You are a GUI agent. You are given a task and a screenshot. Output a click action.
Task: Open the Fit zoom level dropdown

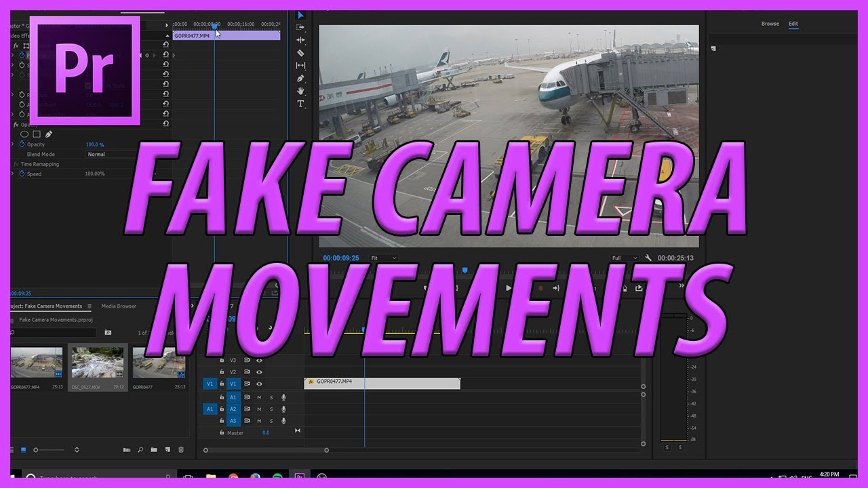383,258
